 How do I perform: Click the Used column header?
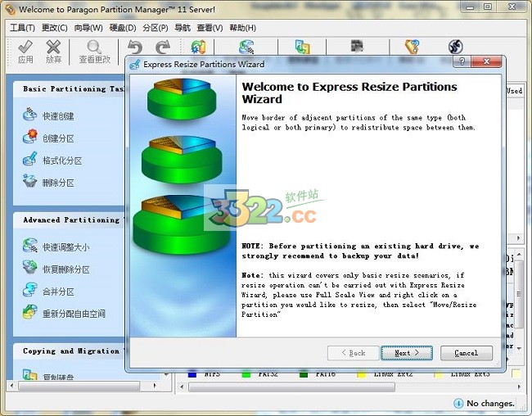coord(514,91)
